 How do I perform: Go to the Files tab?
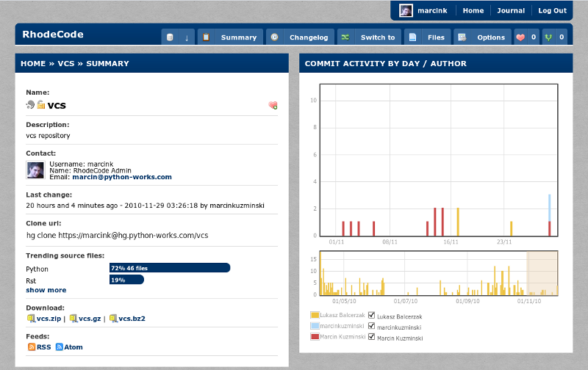pyautogui.click(x=428, y=37)
